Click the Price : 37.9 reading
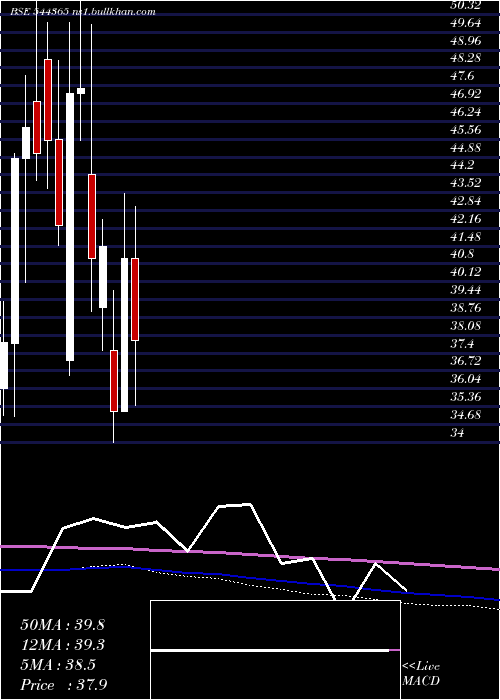 pos(64,685)
